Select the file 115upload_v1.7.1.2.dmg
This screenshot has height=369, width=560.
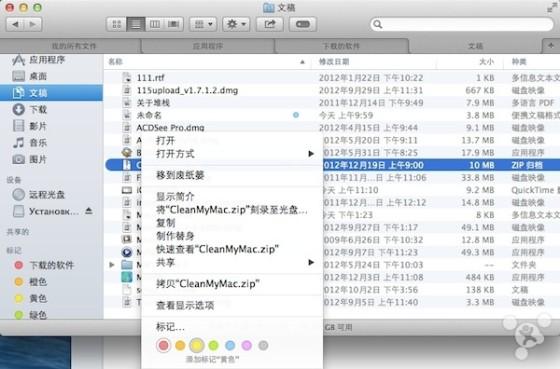point(187,90)
